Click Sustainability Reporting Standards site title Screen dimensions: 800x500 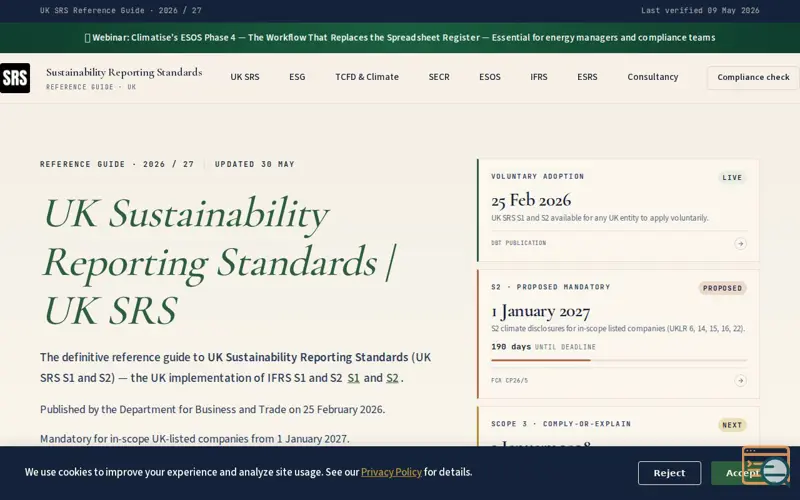click(x=124, y=72)
